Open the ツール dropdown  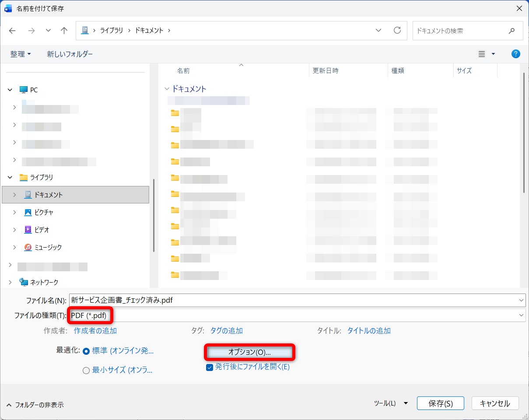pyautogui.click(x=391, y=403)
